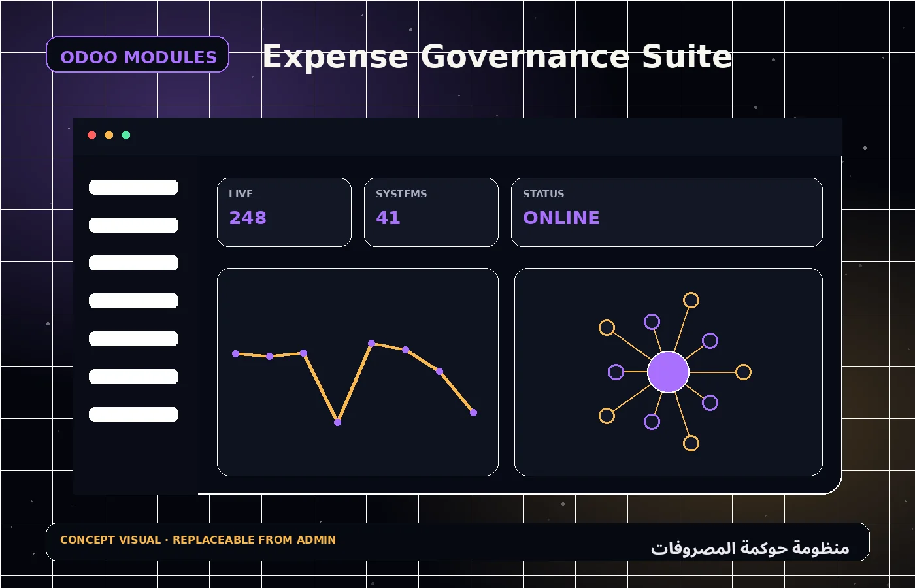Select the fourth sidebar placeholder bar
Viewport: 915px width, 588px height.
point(133,301)
